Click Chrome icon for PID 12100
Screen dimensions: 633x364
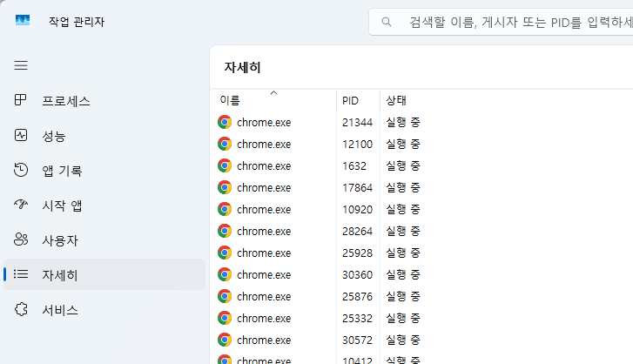coord(225,144)
